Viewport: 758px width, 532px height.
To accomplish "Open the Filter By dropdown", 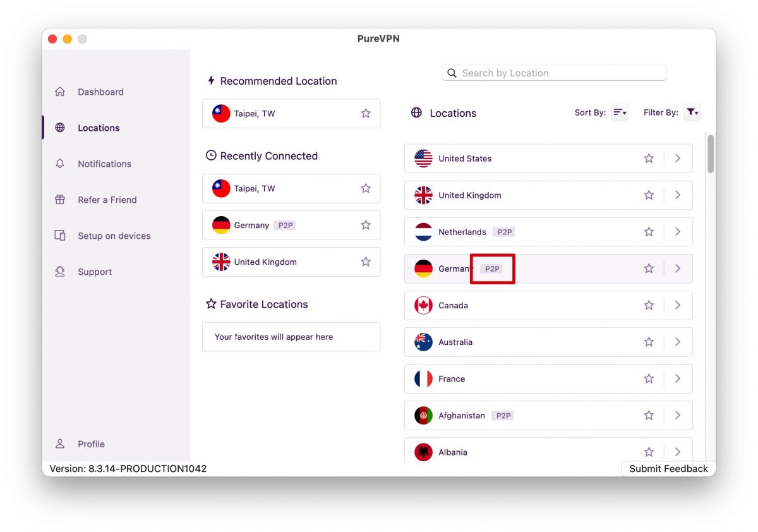I will [x=692, y=112].
